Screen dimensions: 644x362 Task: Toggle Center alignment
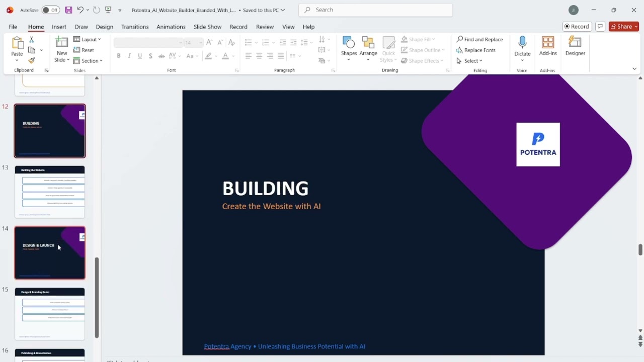click(259, 56)
